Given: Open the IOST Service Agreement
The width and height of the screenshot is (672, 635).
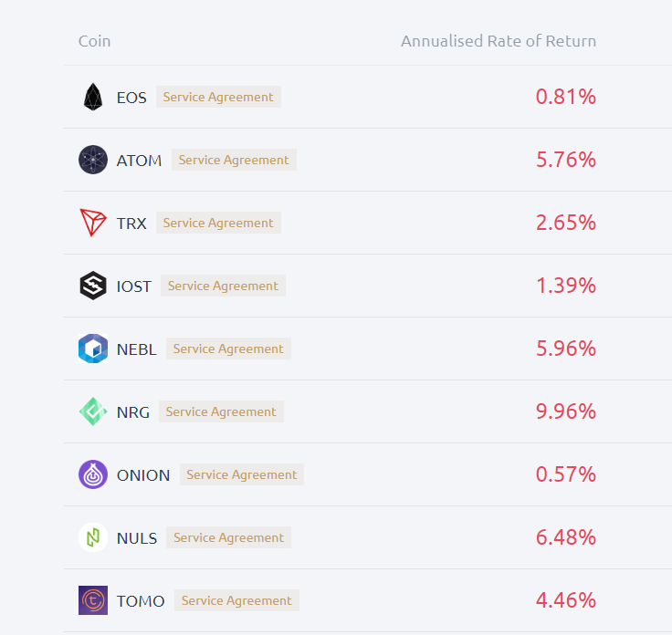Looking at the screenshot, I should 223,286.
